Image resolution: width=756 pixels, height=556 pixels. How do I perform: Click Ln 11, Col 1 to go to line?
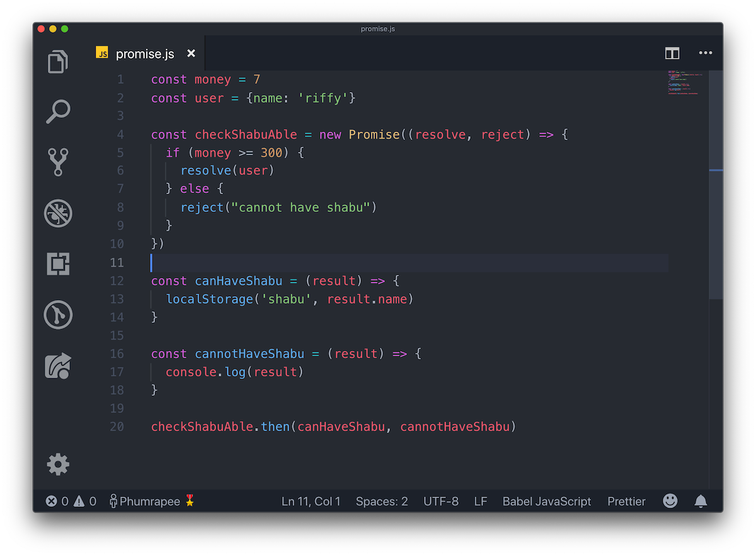pos(311,501)
